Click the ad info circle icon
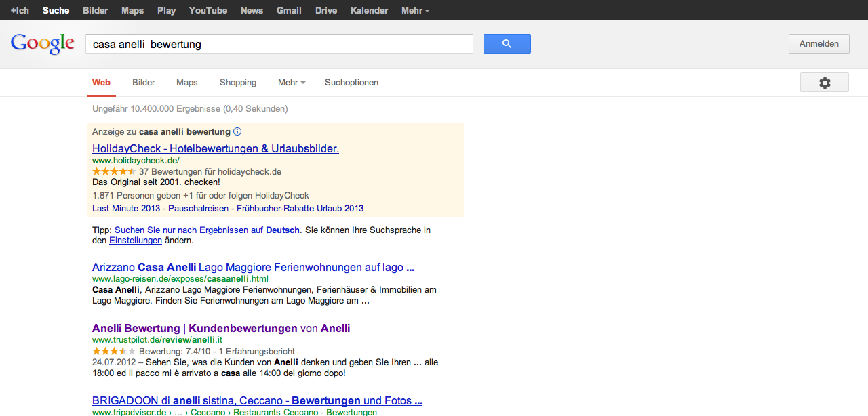The width and height of the screenshot is (868, 416). 237,131
